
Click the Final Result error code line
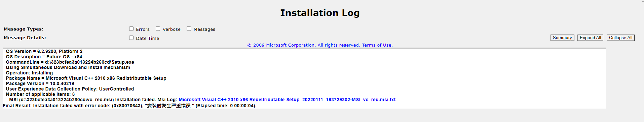[x=129, y=106]
